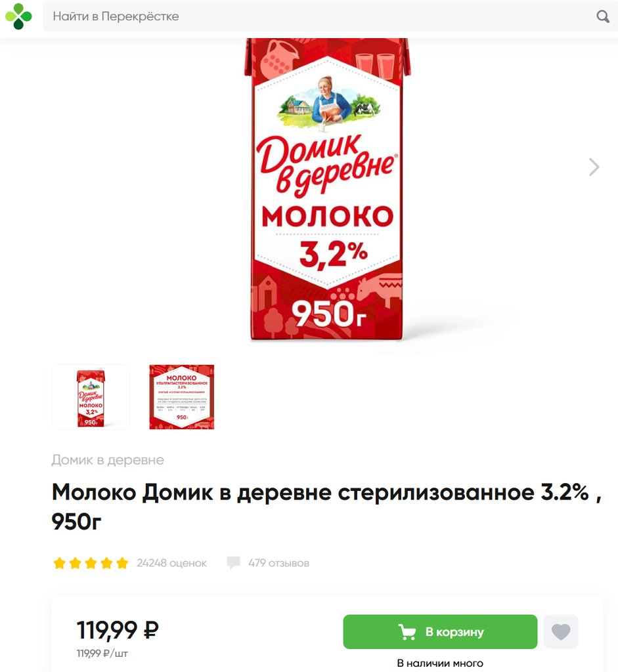Click the '119,99 ₽' price
This screenshot has height=672, width=618.
click(118, 629)
